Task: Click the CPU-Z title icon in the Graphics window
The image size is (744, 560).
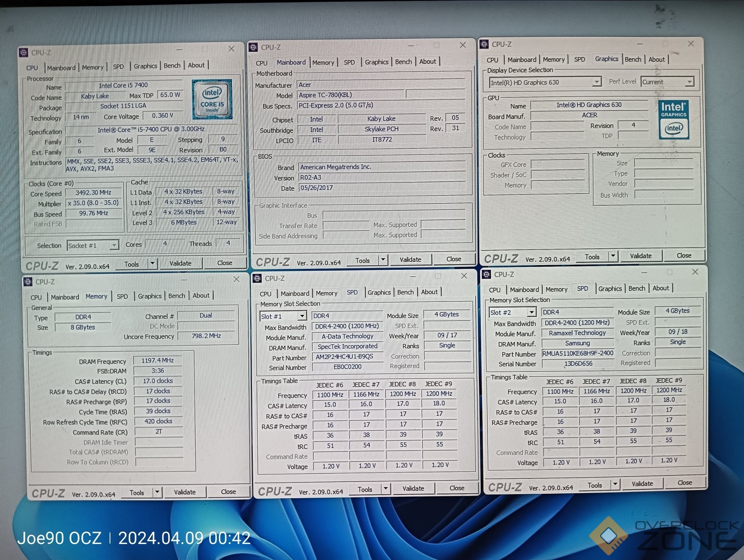Action: point(484,44)
